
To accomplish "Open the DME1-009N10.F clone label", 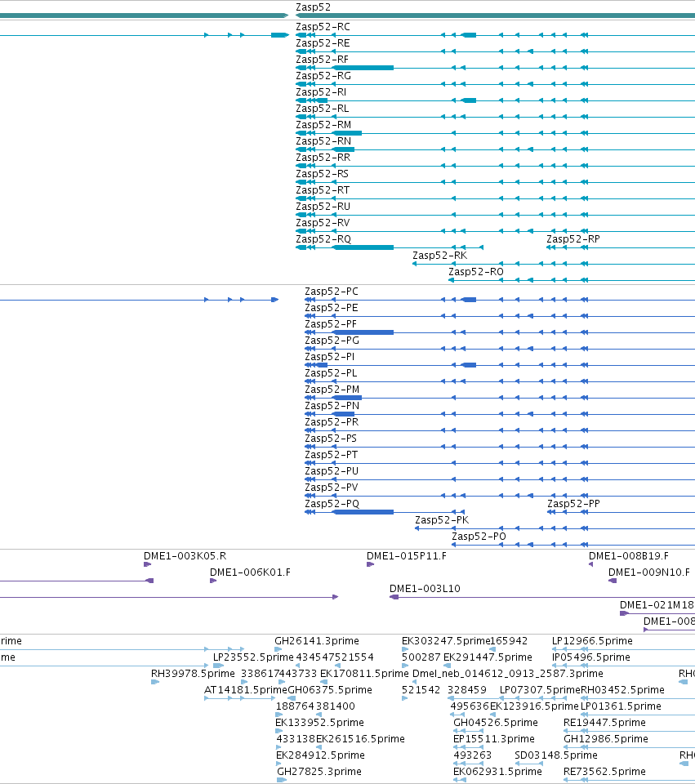I will 649,572.
